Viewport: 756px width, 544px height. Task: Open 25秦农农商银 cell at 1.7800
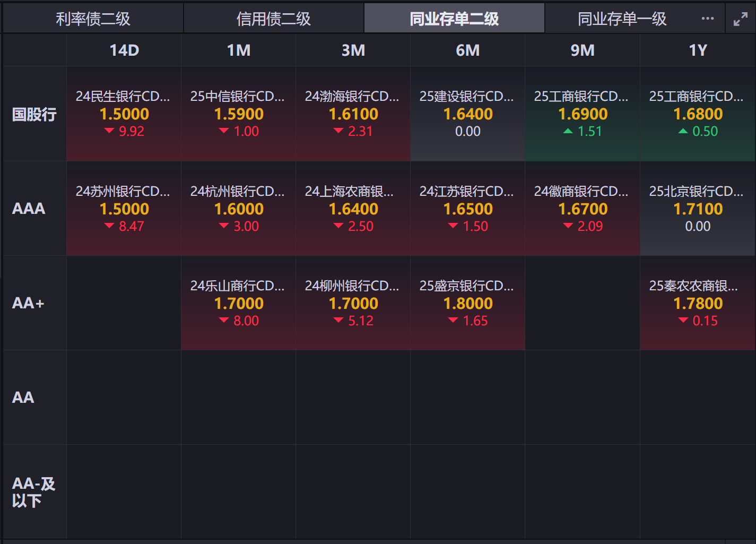(x=698, y=303)
